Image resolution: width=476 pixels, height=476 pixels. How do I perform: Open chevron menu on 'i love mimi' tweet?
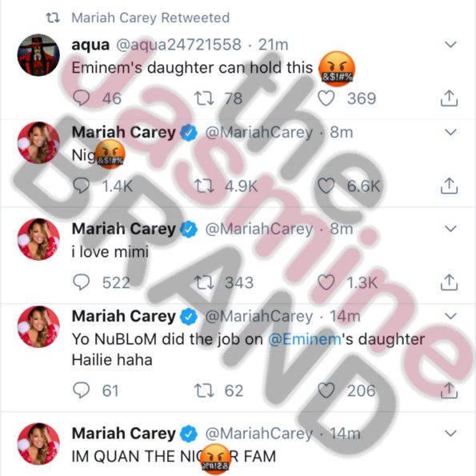(x=450, y=228)
